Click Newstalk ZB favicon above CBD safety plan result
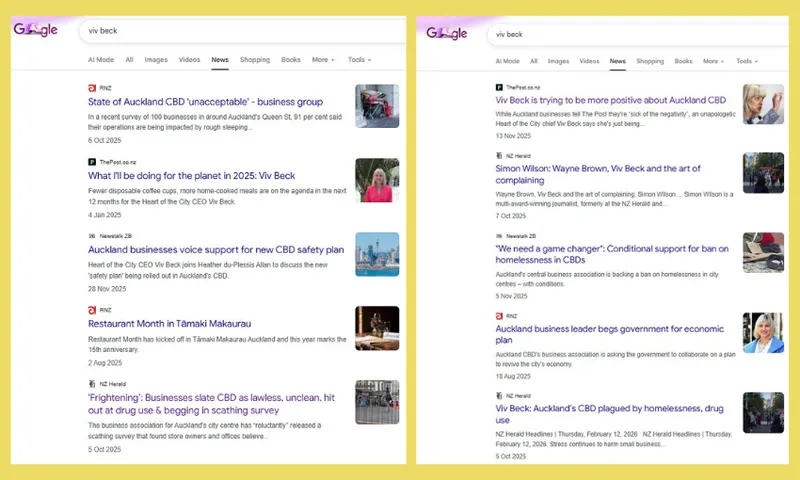 pyautogui.click(x=92, y=236)
